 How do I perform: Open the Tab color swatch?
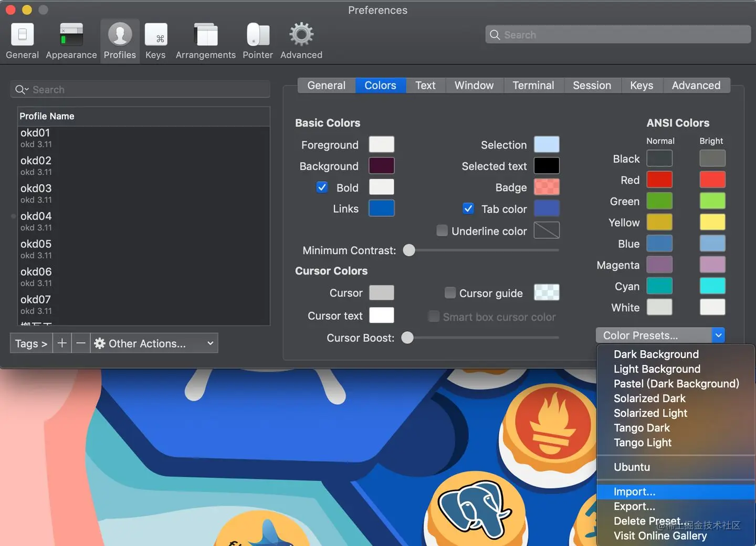pos(547,208)
